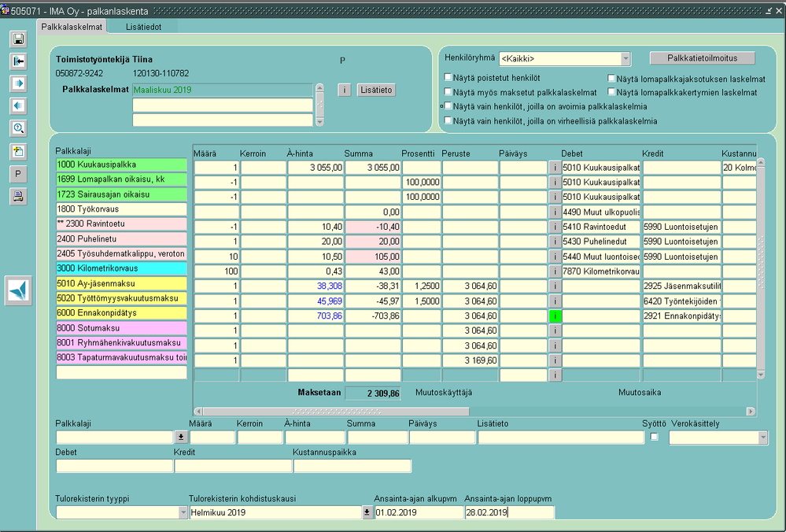This screenshot has width=786, height=532.
Task: Select the 3000 Kilometrikorvaus wage type
Action: pos(121,268)
